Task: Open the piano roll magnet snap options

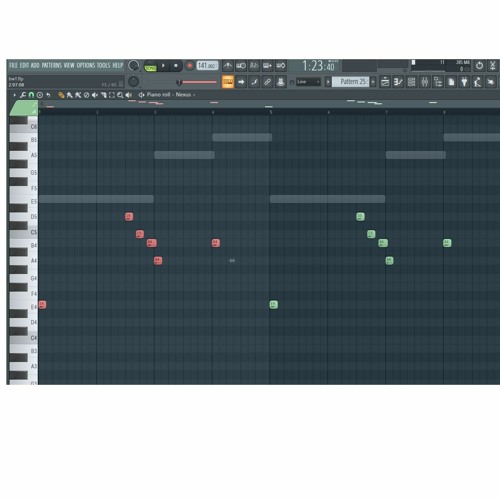Action: (31, 95)
